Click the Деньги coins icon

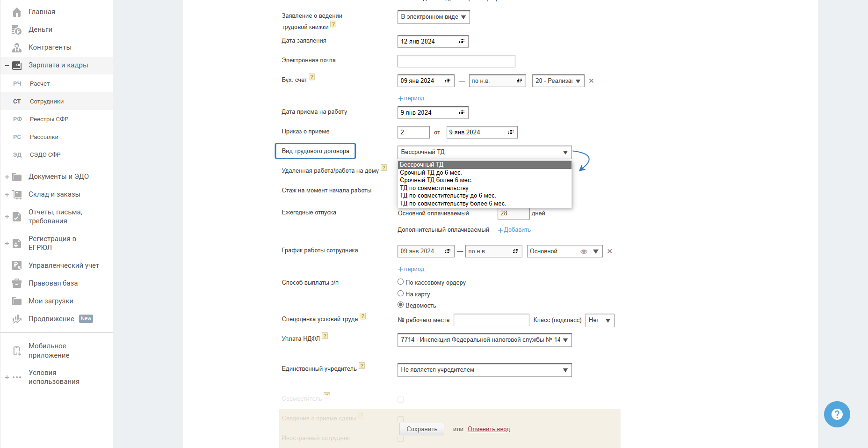17,30
